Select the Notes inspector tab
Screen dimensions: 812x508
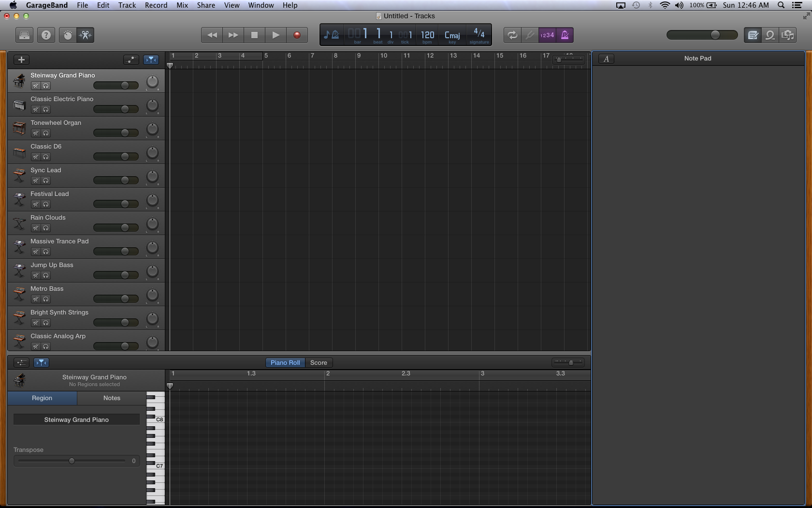112,398
